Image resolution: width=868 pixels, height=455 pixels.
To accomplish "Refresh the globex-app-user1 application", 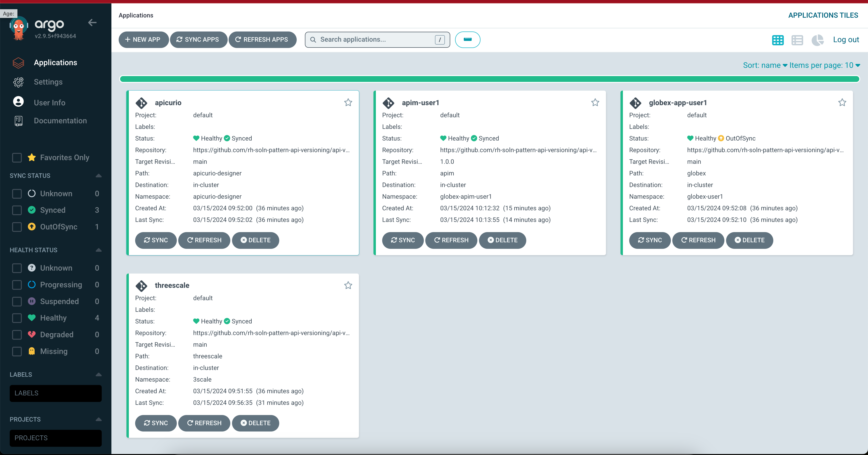I will click(x=698, y=240).
